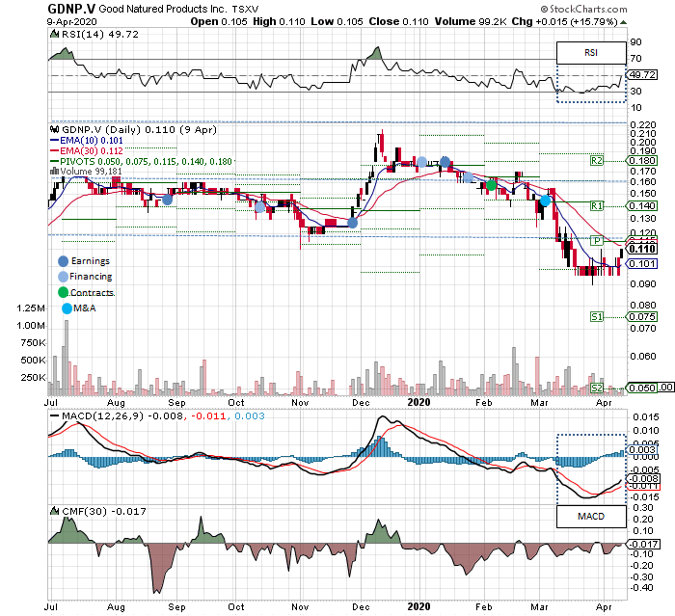This screenshot has height=616, width=675.
Task: Select the green Contracts legend circle
Action: tap(63, 292)
